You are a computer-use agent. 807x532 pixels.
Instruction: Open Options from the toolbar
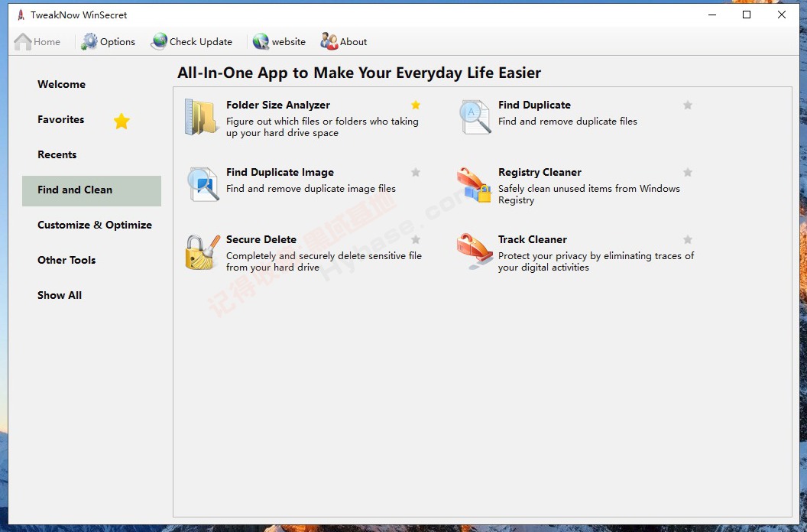(118, 42)
